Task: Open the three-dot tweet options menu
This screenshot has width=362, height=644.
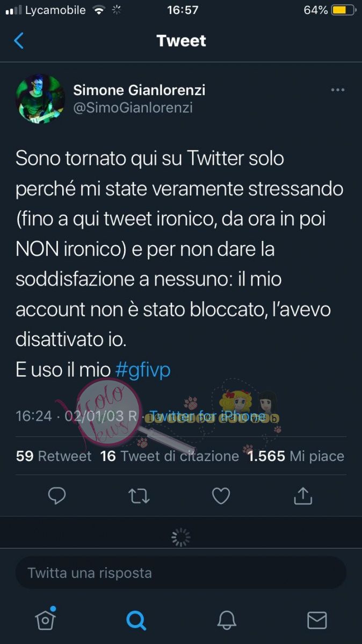Action: [x=337, y=90]
